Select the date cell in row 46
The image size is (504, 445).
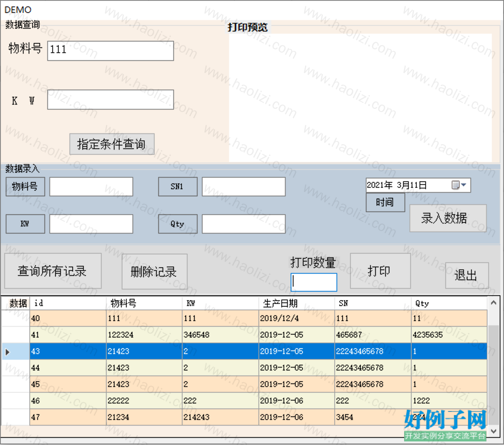(296, 401)
